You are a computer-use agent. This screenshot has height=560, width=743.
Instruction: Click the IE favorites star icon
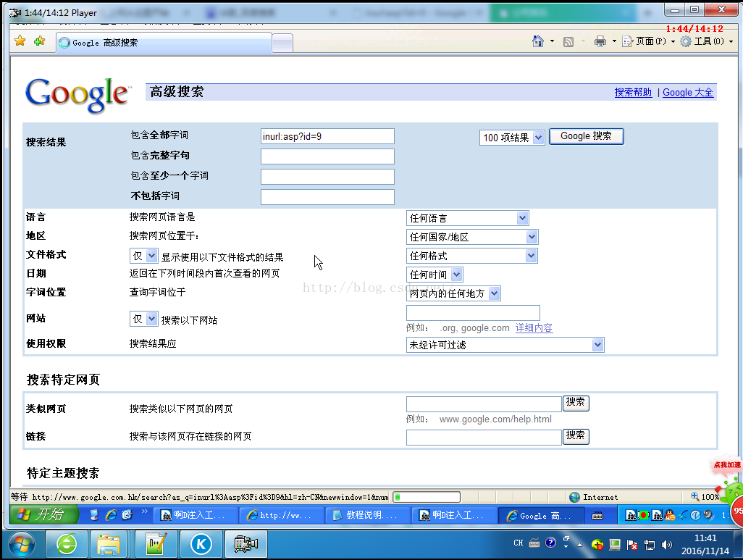pyautogui.click(x=20, y=41)
